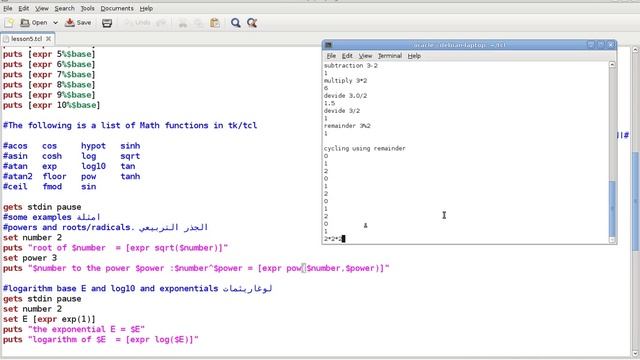Open the terminal window's Help menu

pos(414,56)
